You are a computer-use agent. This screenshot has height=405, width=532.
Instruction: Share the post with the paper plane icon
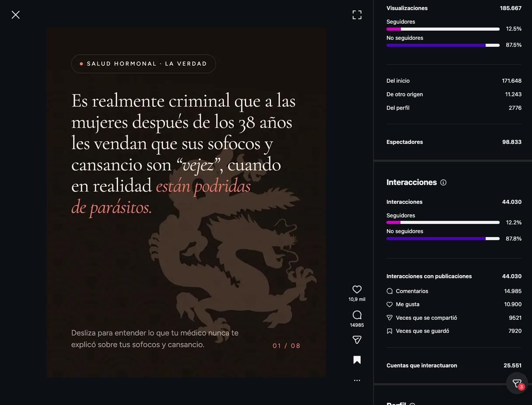(357, 340)
